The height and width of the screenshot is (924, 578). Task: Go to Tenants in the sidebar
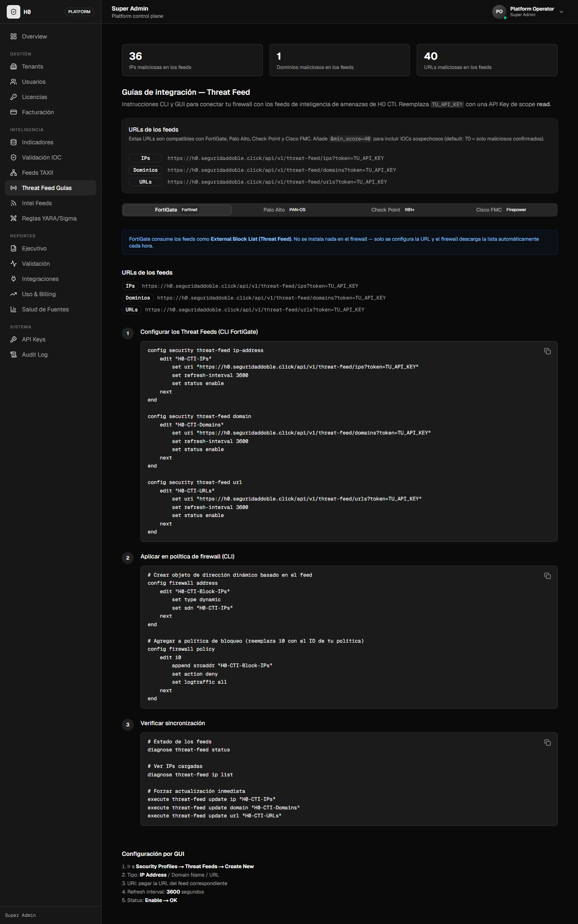coord(50,66)
